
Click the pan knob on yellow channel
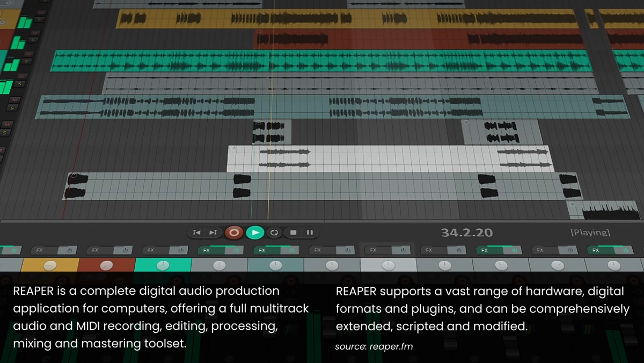click(50, 265)
